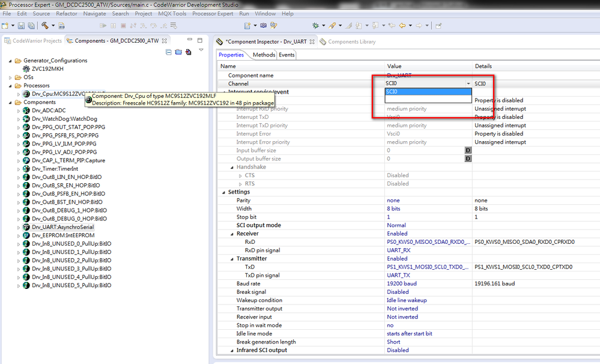Save the current file using floppy icon

pos(21,26)
